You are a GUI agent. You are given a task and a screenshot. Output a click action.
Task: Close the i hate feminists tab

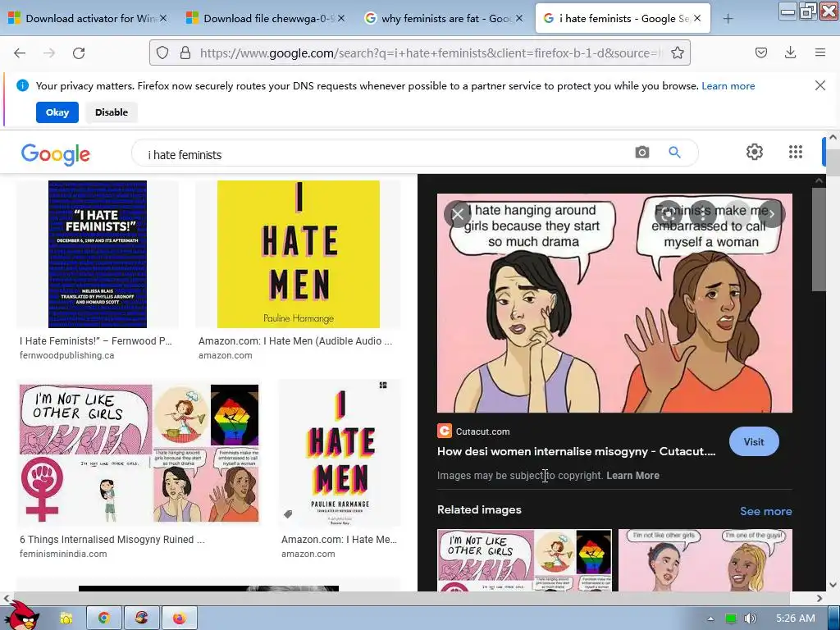[697, 18]
